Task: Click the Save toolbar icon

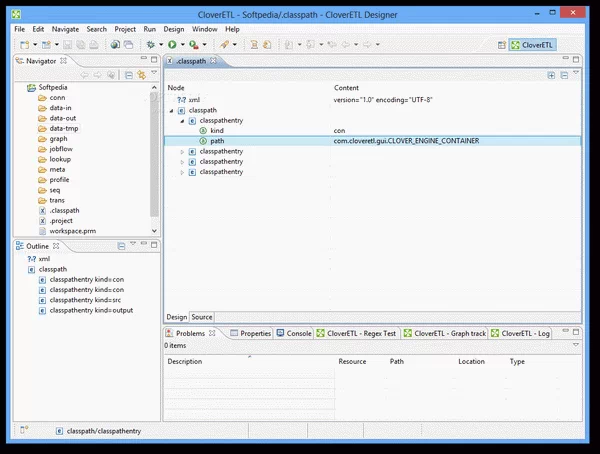Action: [x=67, y=45]
